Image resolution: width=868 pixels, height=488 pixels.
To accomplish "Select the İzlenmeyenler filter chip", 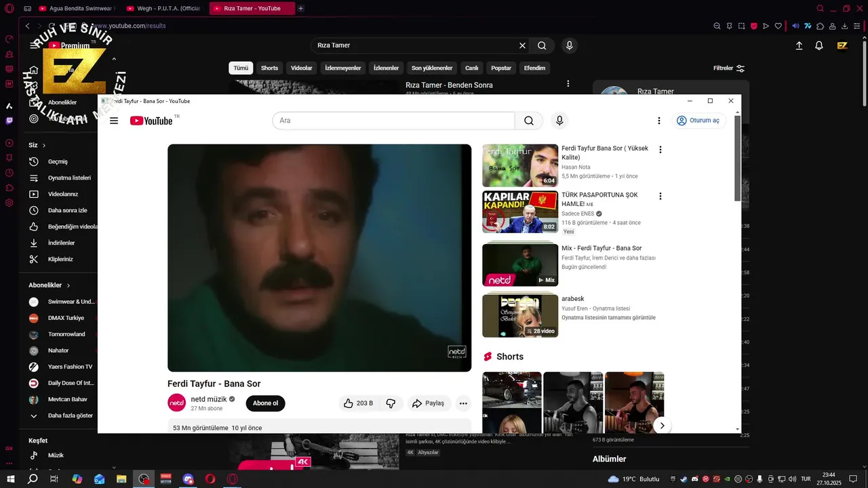I will (342, 68).
